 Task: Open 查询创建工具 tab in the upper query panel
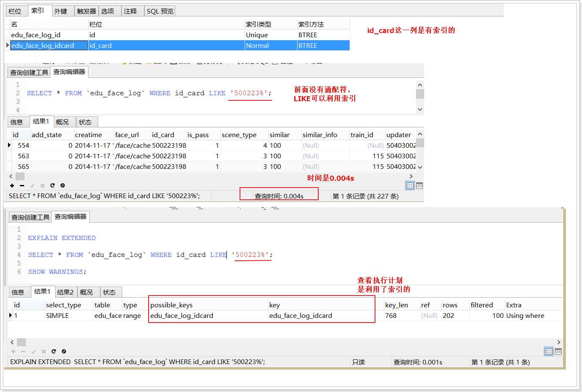[x=29, y=72]
